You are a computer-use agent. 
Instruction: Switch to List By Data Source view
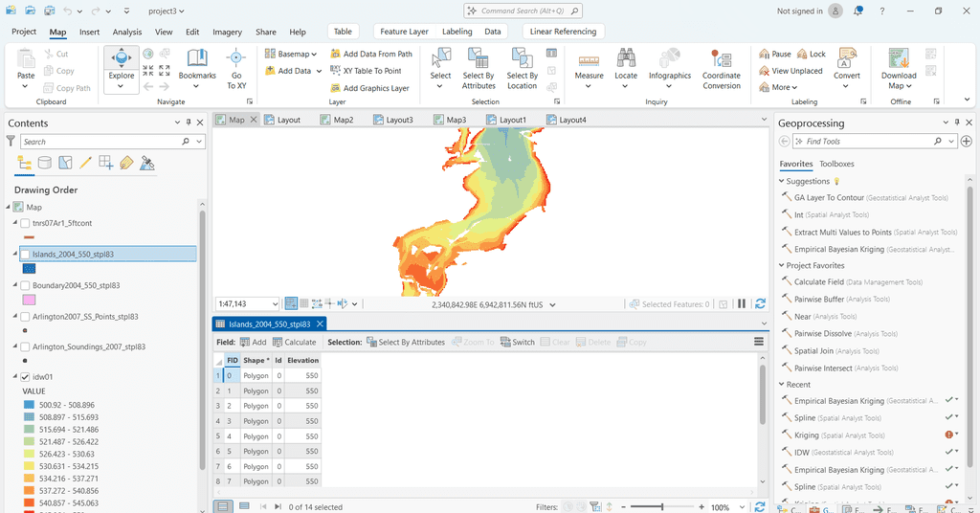pos(44,163)
